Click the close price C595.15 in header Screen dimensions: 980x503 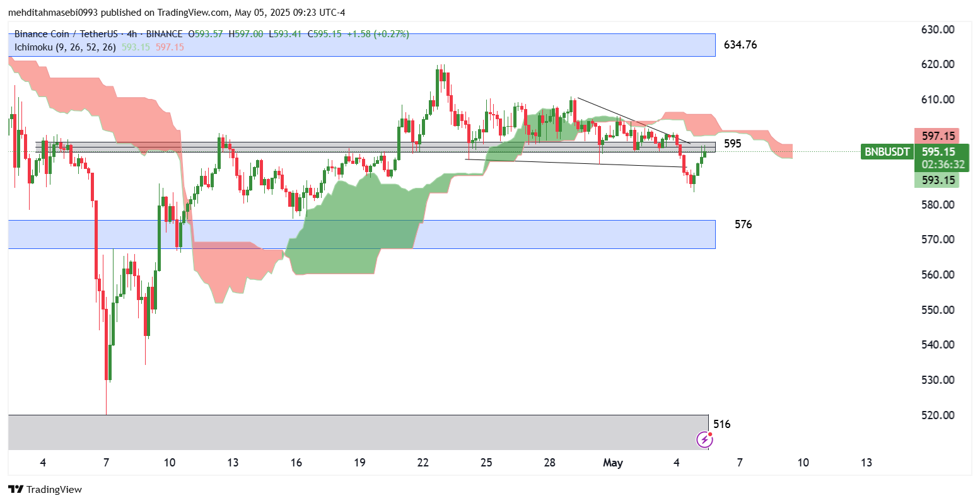(325, 33)
